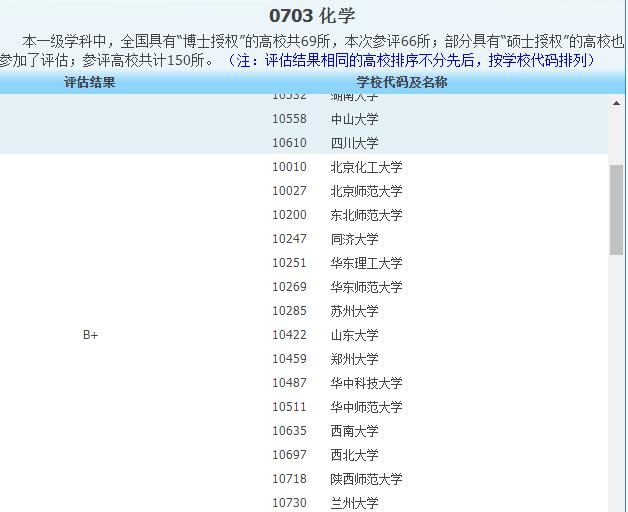Select the row 10200 东北师范大学
628x512 pixels.
pos(337,215)
